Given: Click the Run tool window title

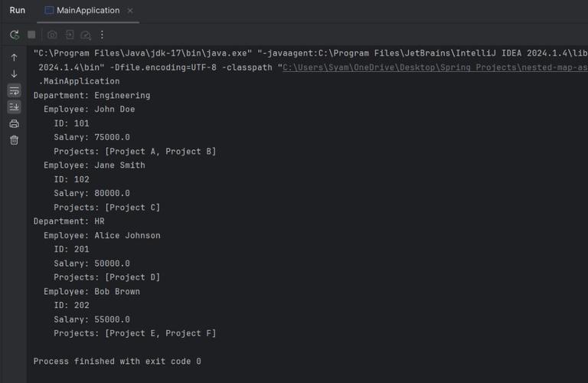Looking at the screenshot, I should click(x=17, y=11).
